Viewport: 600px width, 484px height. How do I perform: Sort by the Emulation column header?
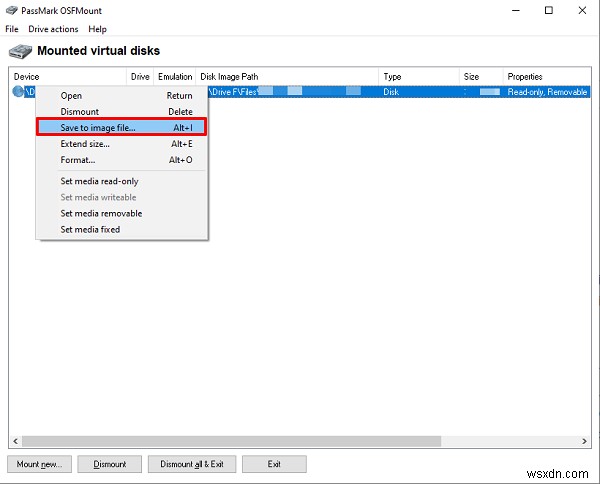coord(175,77)
